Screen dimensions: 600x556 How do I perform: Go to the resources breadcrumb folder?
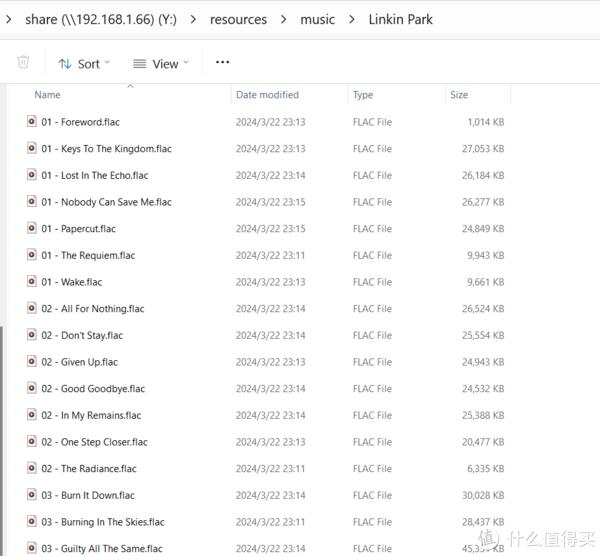tap(238, 19)
